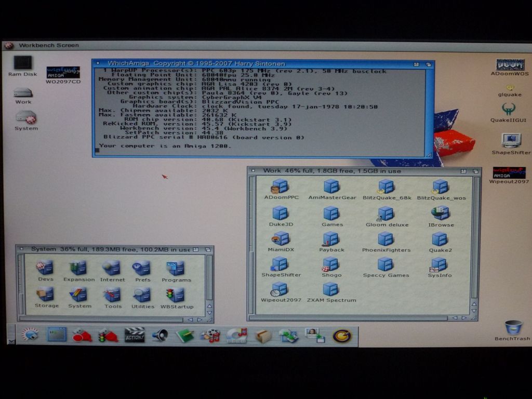
Task: Click the megaphone icon in the dock
Action: (x=160, y=336)
